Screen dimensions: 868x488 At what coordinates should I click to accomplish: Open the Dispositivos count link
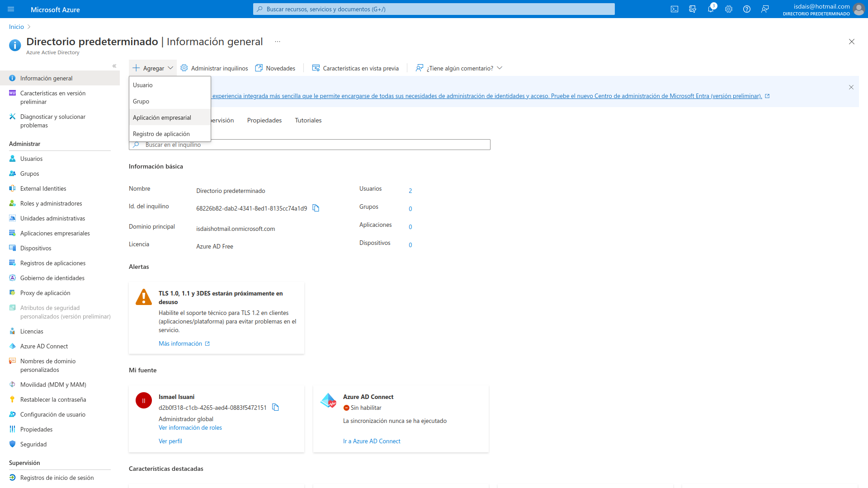click(410, 245)
